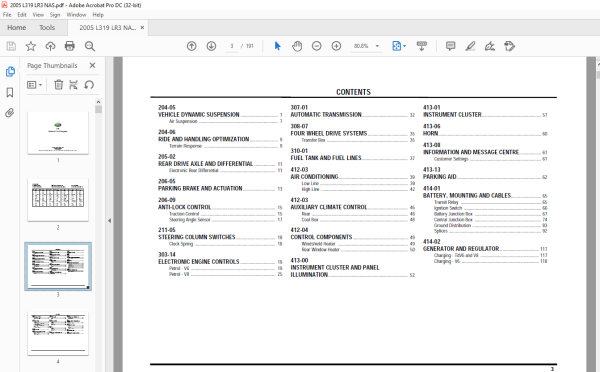Toggle the Page Thumbnails sidebar icon
Screen dimensions: 600x372
(10, 72)
